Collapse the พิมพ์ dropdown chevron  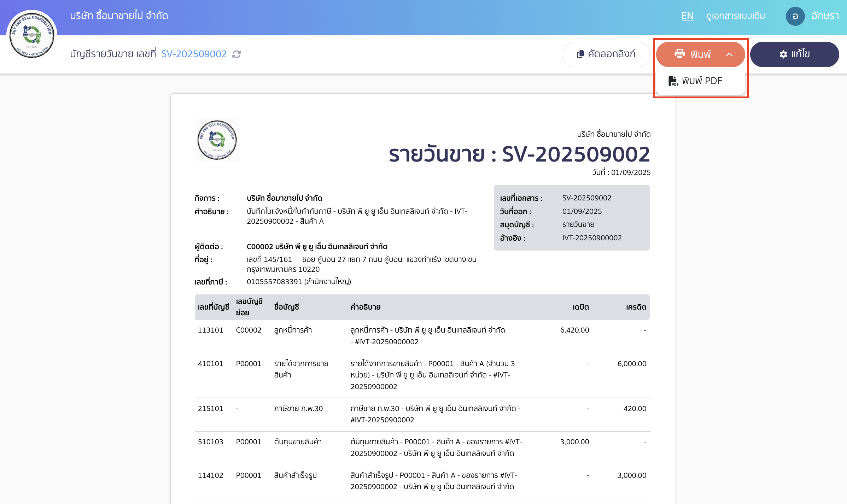(729, 54)
